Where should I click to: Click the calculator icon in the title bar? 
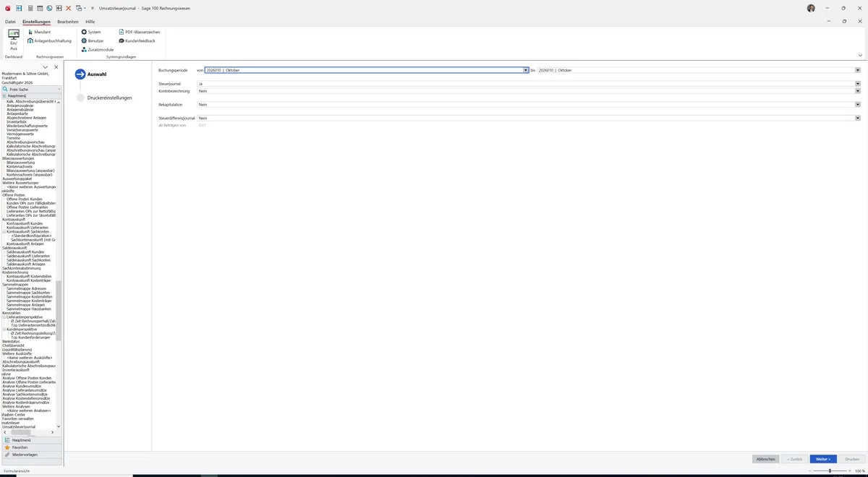pos(30,8)
